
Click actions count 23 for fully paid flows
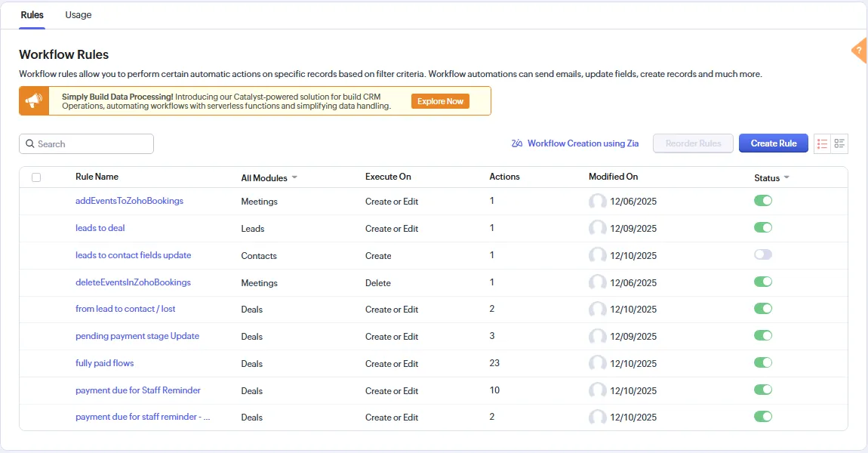[494, 363]
